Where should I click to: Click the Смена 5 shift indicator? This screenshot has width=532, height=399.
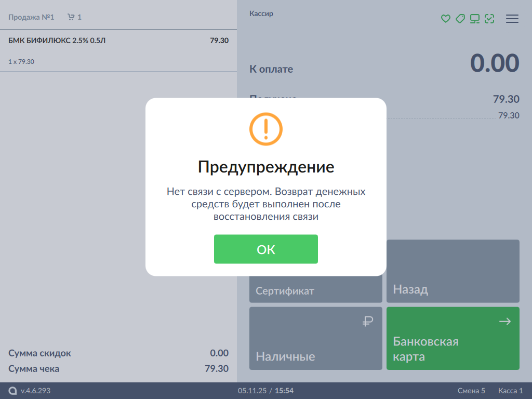pos(471,391)
